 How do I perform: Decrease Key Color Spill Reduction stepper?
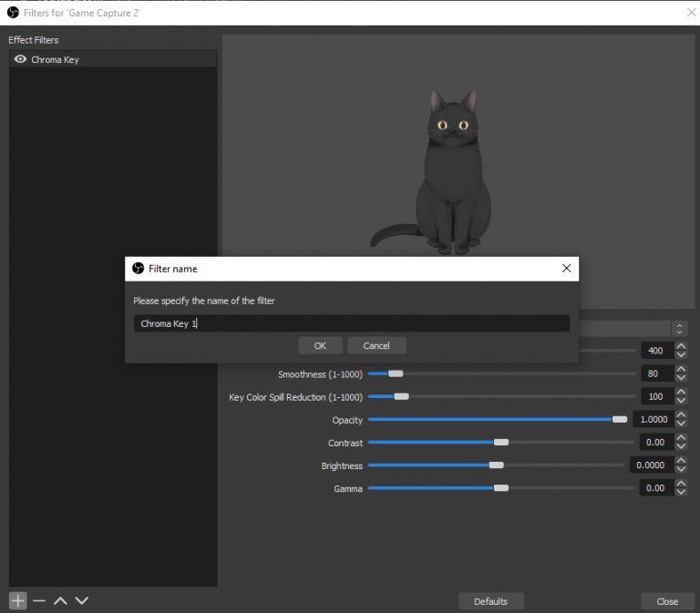click(x=681, y=400)
